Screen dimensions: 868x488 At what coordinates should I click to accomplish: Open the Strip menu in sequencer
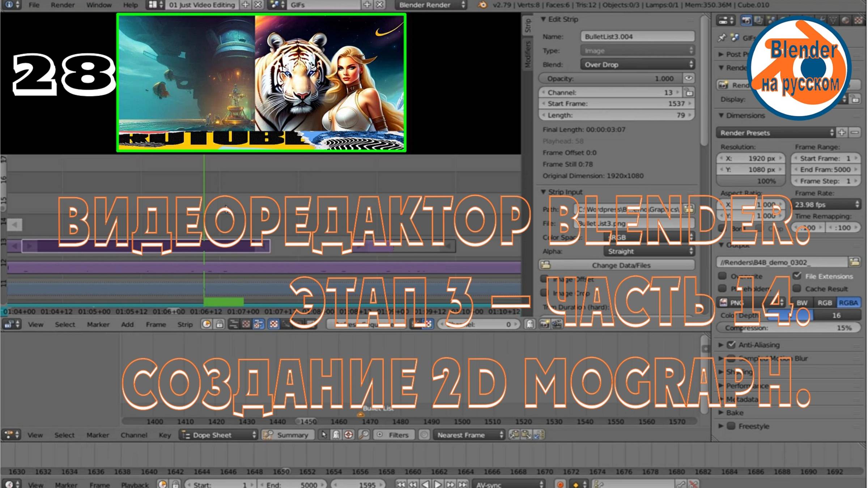tap(184, 325)
